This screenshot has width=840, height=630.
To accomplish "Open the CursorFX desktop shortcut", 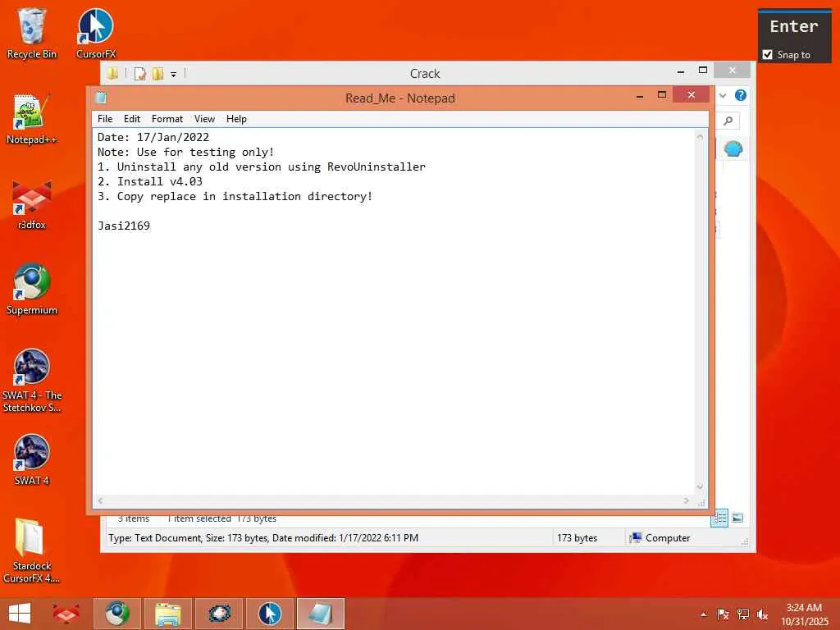I will [x=96, y=33].
